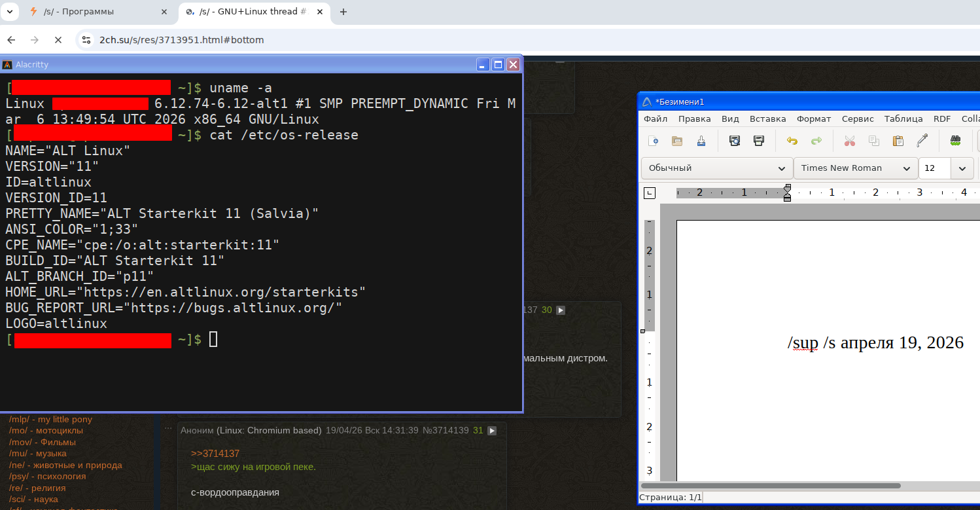The width and height of the screenshot is (980, 510).
Task: Switch to the 'GNU+Linux thread' browser tab
Action: (253, 12)
